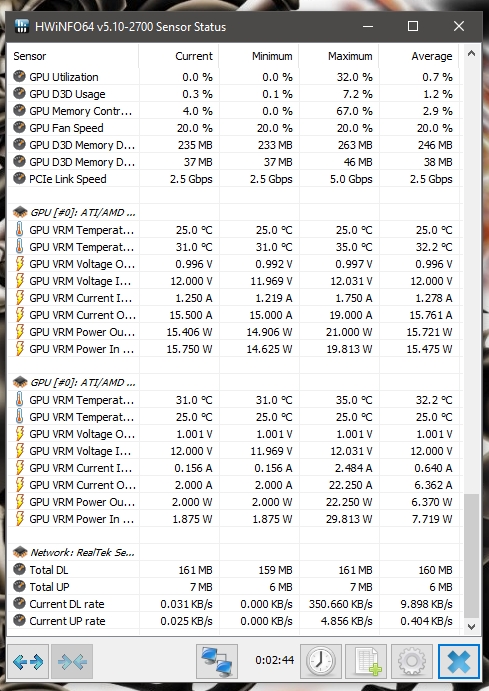This screenshot has height=691, width=489.
Task: Reset the sensor timer with the clock button
Action: click(321, 661)
